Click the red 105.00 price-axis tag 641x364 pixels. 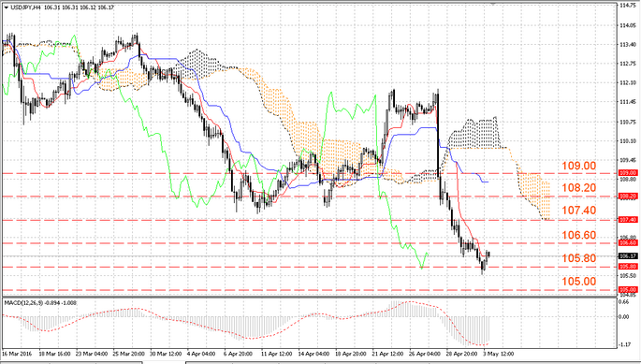628,289
